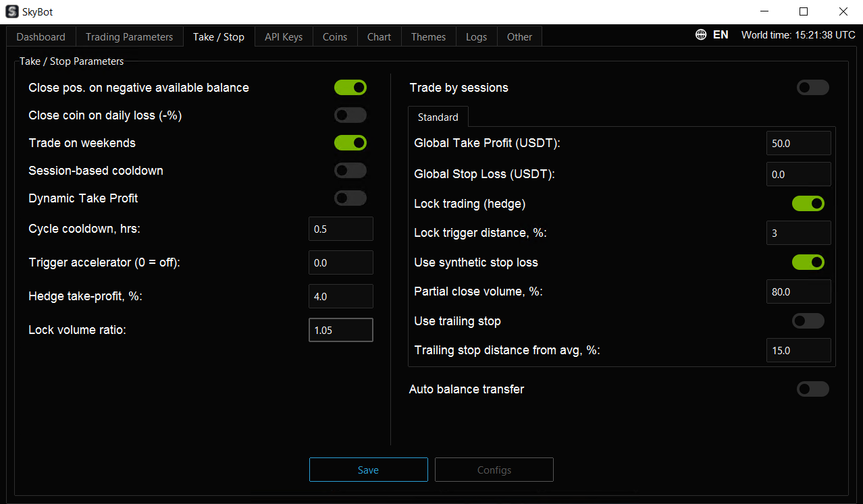Screen dimensions: 863x504
Task: Focus the Trigger accelerator input
Action: (x=341, y=262)
